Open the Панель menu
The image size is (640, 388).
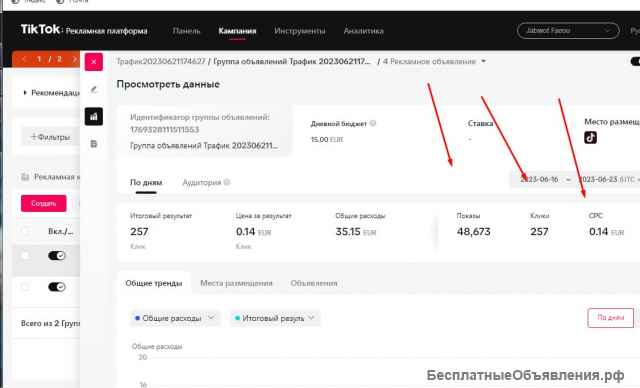[187, 31]
